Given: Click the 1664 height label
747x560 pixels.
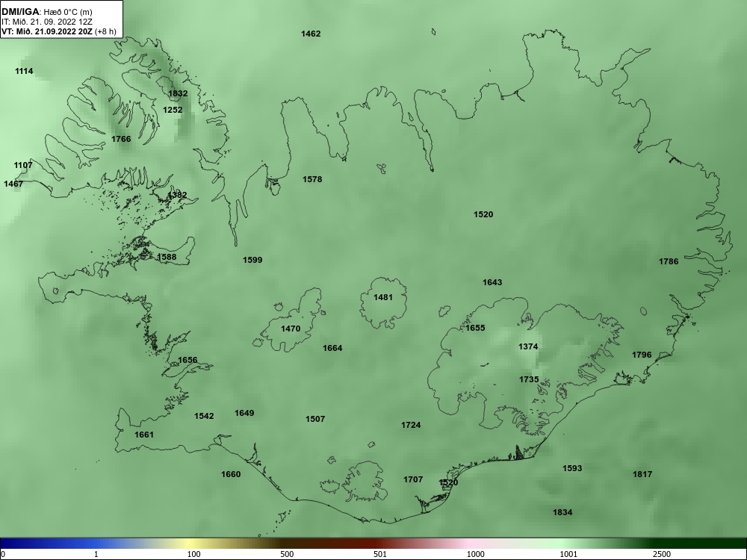Looking at the screenshot, I should pyautogui.click(x=332, y=349).
